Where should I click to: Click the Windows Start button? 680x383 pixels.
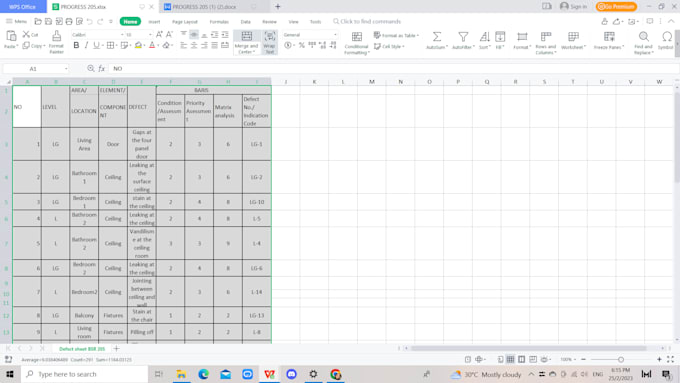pos(10,374)
